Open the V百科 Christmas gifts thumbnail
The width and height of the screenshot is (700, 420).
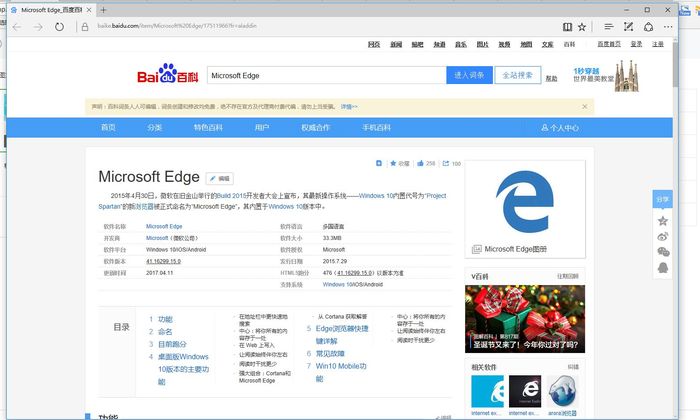[525, 319]
